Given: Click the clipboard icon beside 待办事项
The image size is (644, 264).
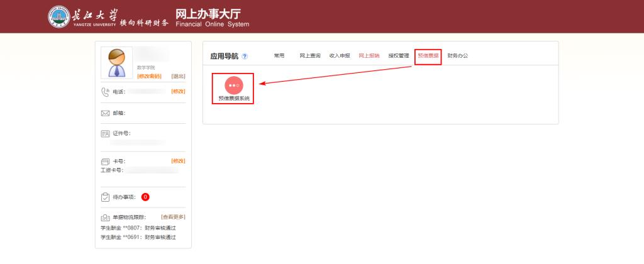Looking at the screenshot, I should click(x=106, y=197).
